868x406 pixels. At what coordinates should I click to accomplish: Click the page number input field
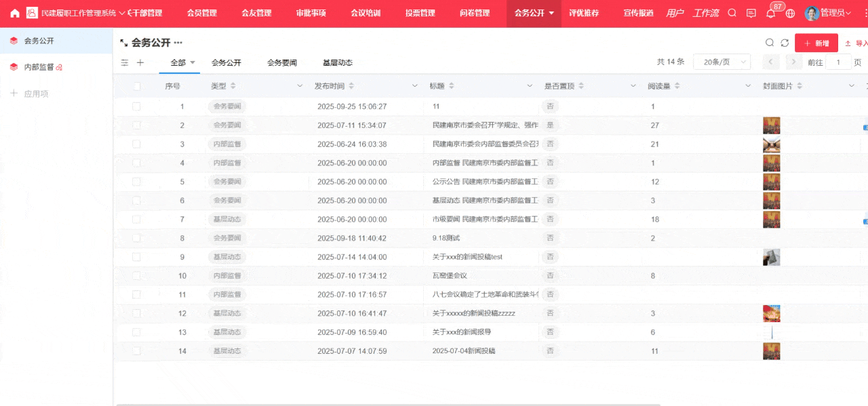tap(839, 62)
